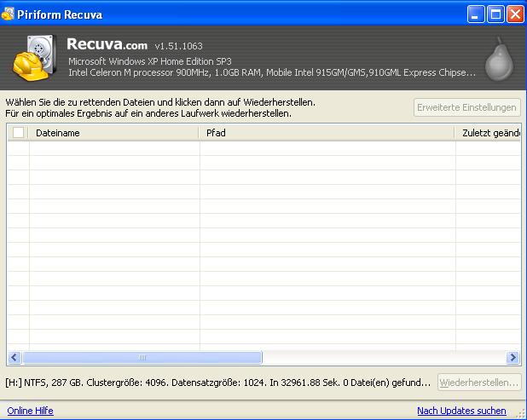Open Erweiterte Einstellungen
The height and width of the screenshot is (420, 527).
coord(466,107)
